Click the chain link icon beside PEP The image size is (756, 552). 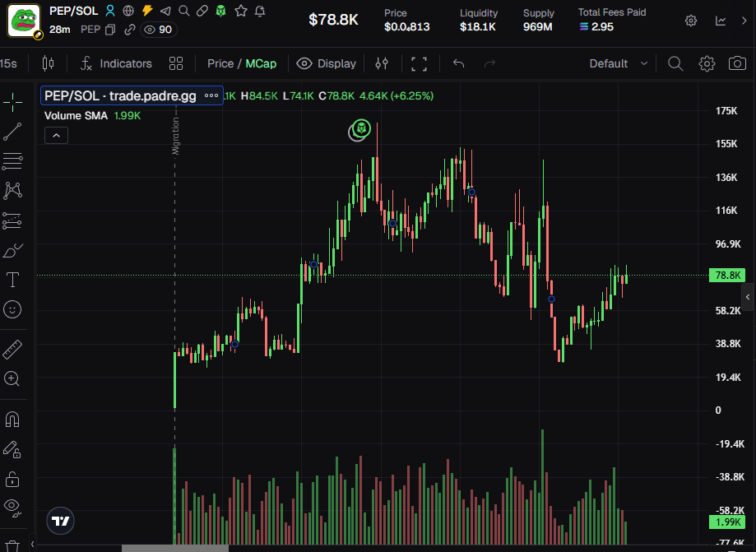click(x=129, y=30)
